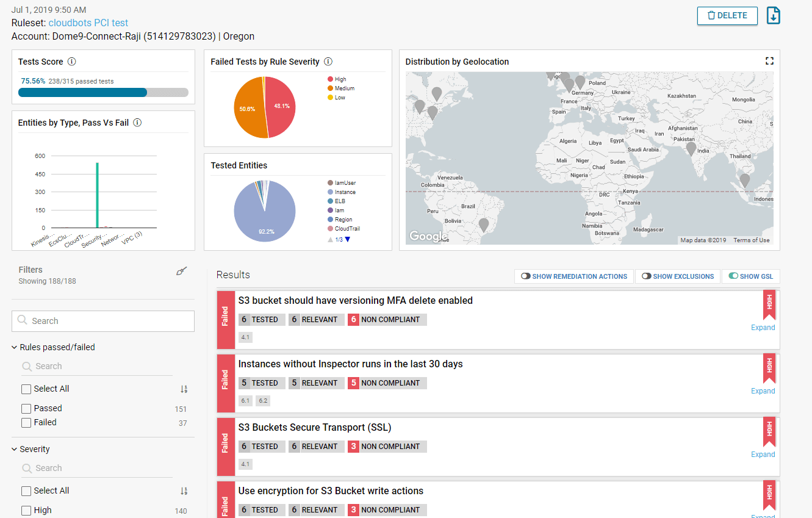812x518 pixels.
Task: Click the Tests Score info icon
Action: tap(71, 62)
